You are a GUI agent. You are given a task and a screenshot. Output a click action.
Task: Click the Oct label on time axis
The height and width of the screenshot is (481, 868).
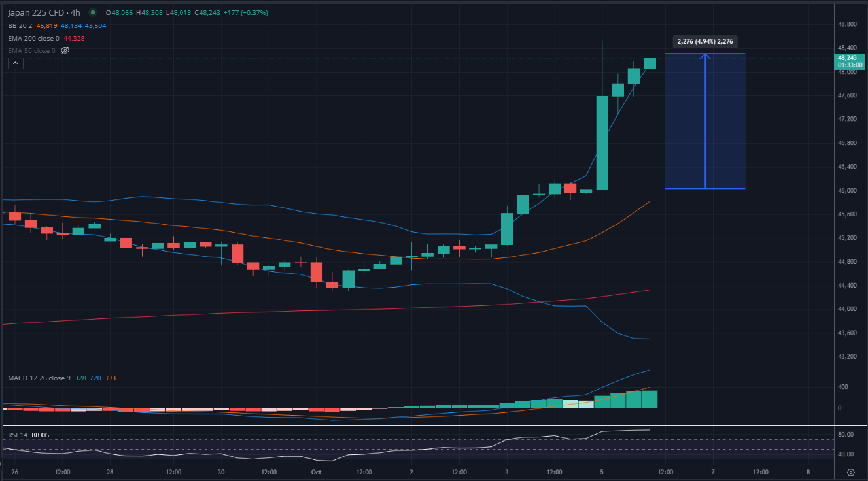(x=316, y=472)
